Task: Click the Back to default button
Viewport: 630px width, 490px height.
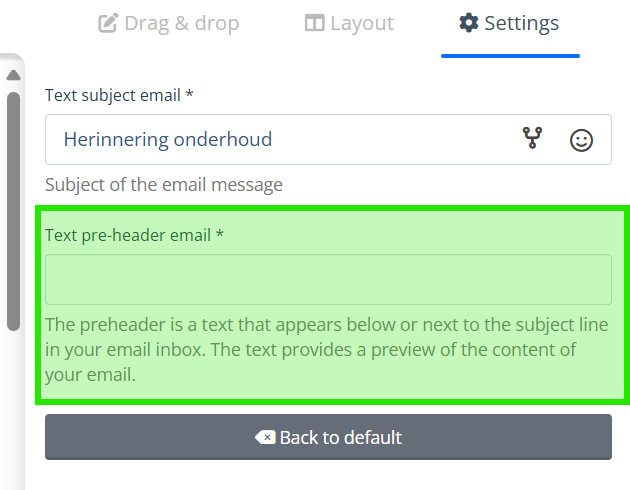Action: pos(328,437)
